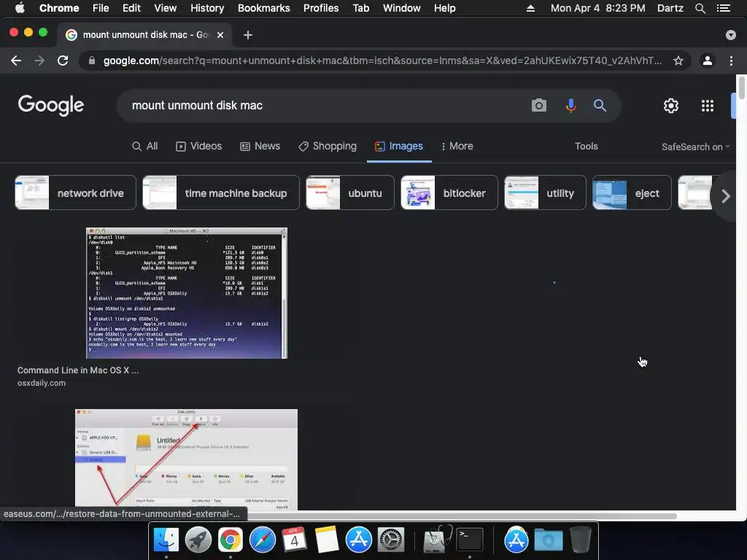The image size is (747, 560).
Task: Filter results by utility chip
Action: pyautogui.click(x=545, y=192)
